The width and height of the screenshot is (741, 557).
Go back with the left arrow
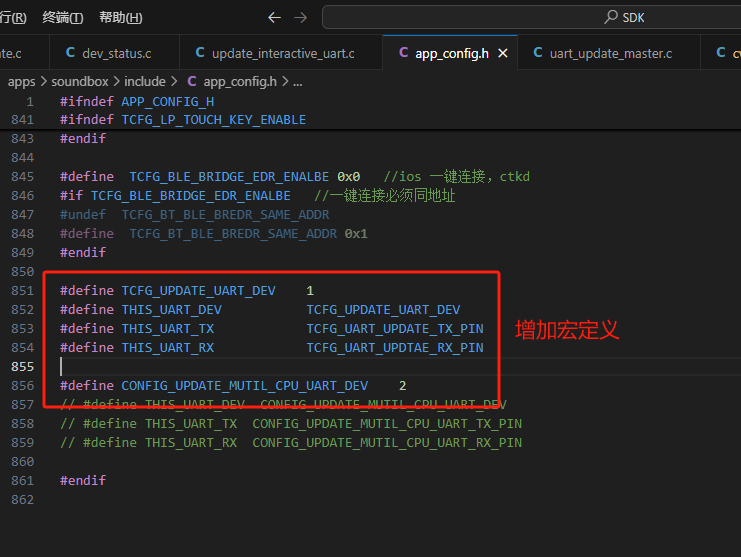click(x=274, y=18)
